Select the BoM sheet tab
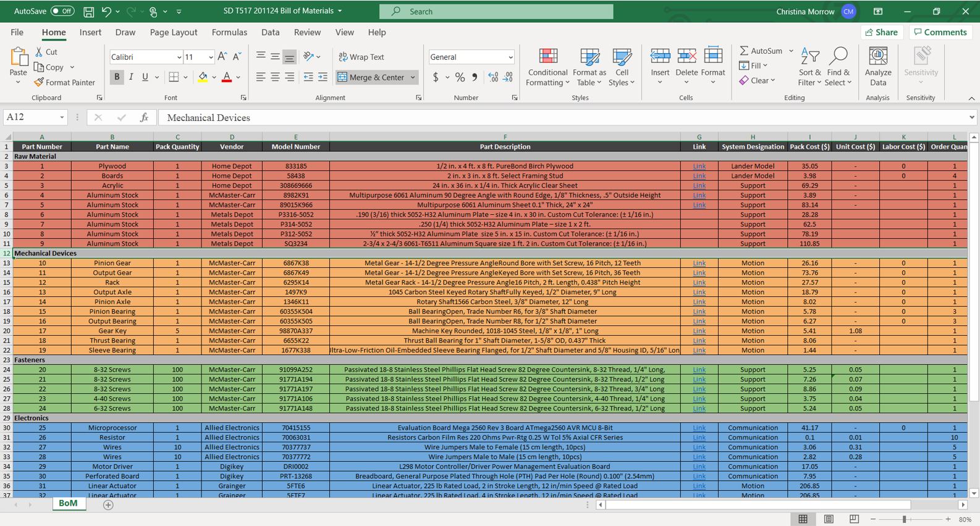The width and height of the screenshot is (980, 526). [68, 504]
